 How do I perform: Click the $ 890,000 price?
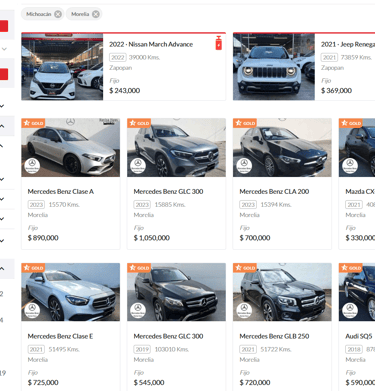click(43, 238)
